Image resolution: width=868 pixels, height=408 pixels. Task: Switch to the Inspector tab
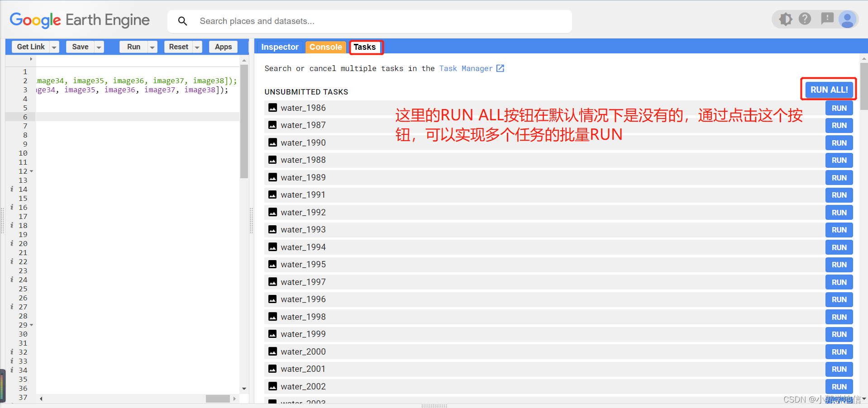coord(279,47)
